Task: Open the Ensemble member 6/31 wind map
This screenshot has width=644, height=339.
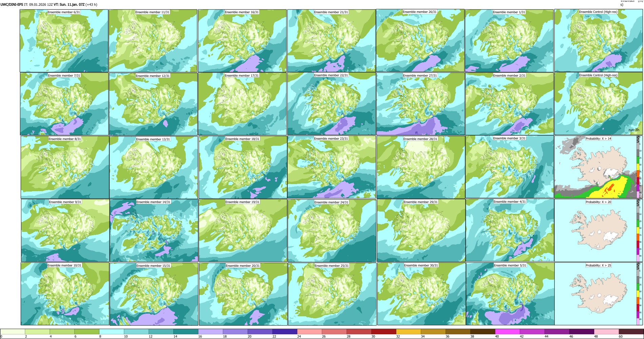Action: click(64, 41)
